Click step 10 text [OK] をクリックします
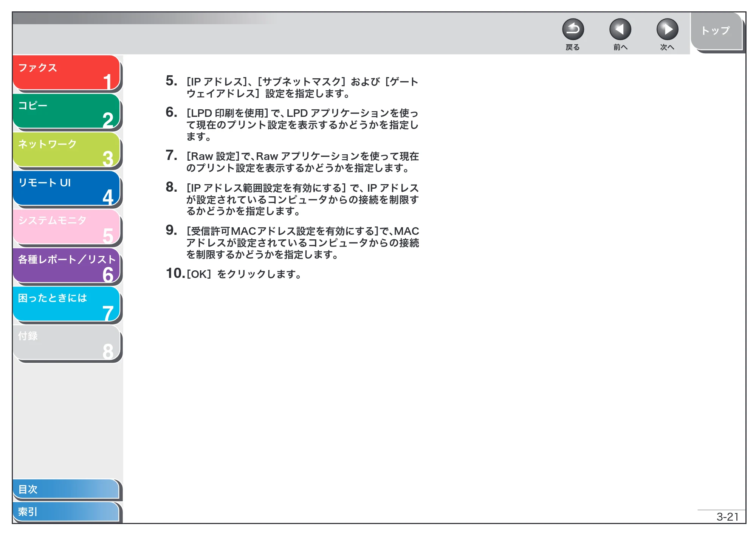The image size is (756, 535). pyautogui.click(x=244, y=274)
